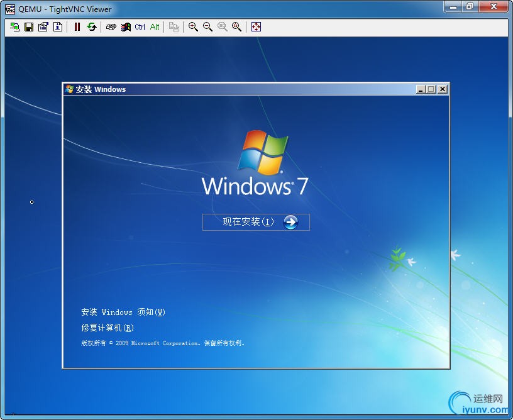Viewport: 513px width, 420px height.
Task: Toggle the Alt key toolbar button
Action: click(x=155, y=27)
